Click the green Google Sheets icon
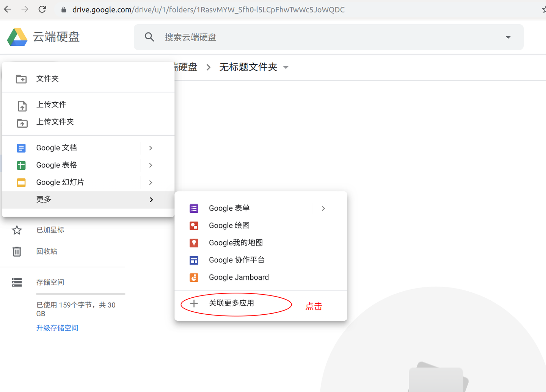Viewport: 546px width, 392px height. [x=21, y=166]
